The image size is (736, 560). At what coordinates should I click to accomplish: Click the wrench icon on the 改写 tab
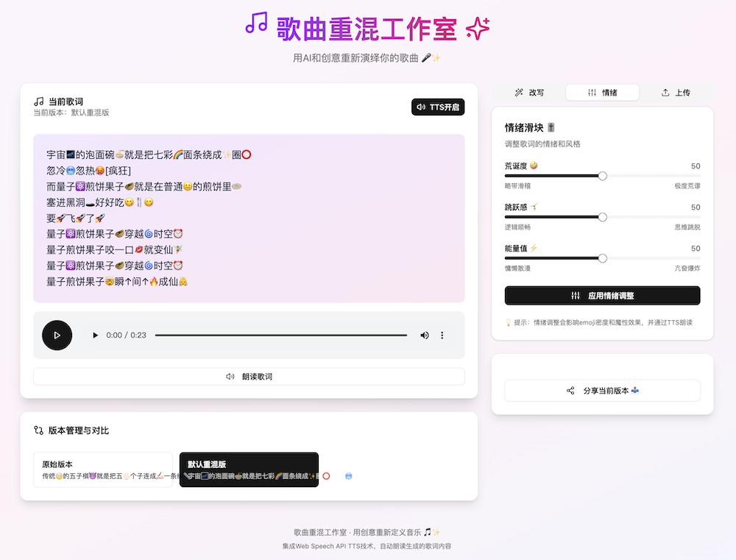click(x=517, y=93)
